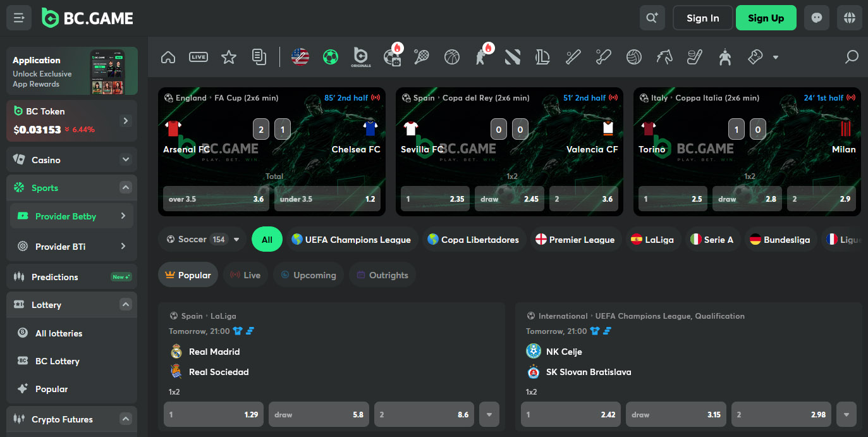Switch to Live tab

246,275
